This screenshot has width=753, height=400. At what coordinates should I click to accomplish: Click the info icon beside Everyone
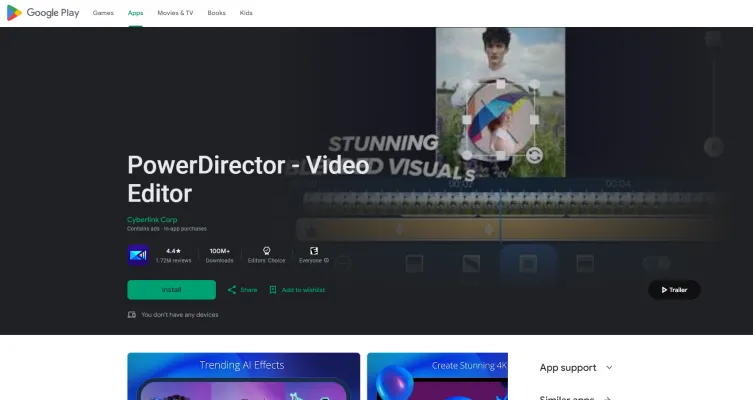326,260
